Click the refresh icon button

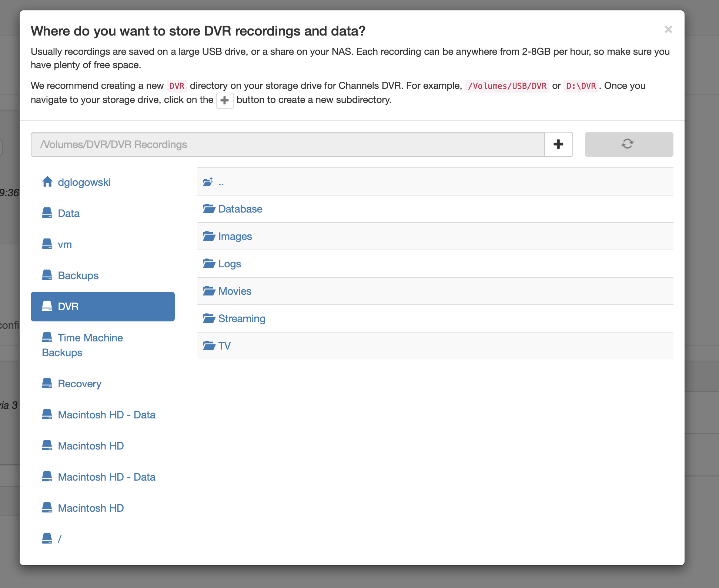629,144
